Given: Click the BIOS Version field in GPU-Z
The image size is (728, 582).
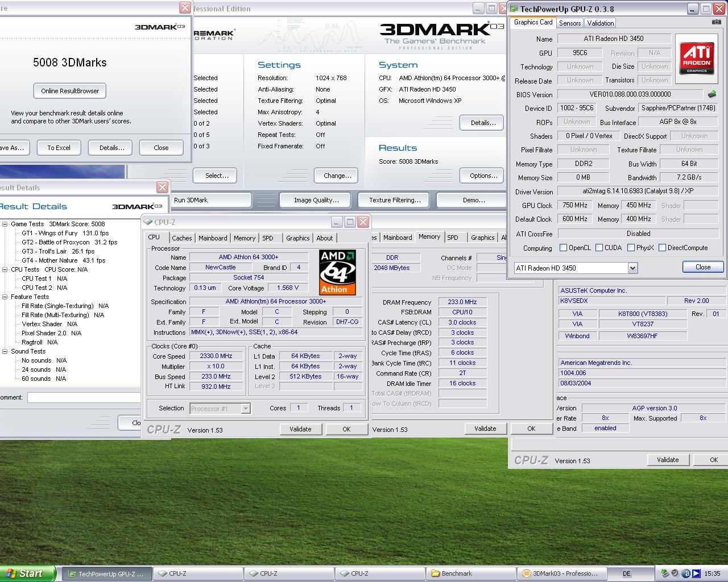Looking at the screenshot, I should 630,94.
